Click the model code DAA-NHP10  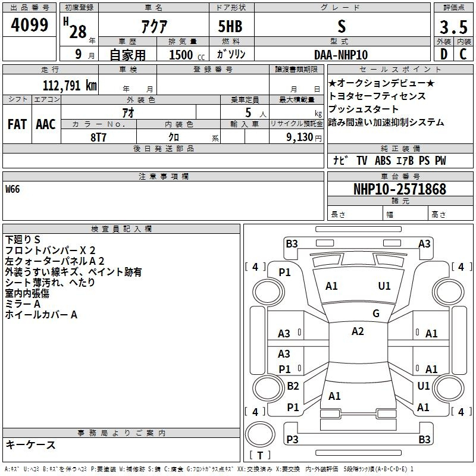tap(341, 55)
